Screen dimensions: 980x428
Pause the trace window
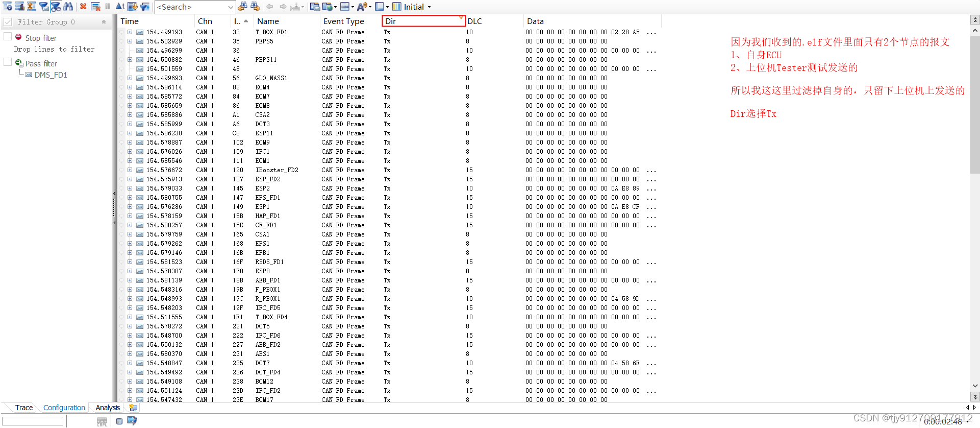[x=108, y=7]
